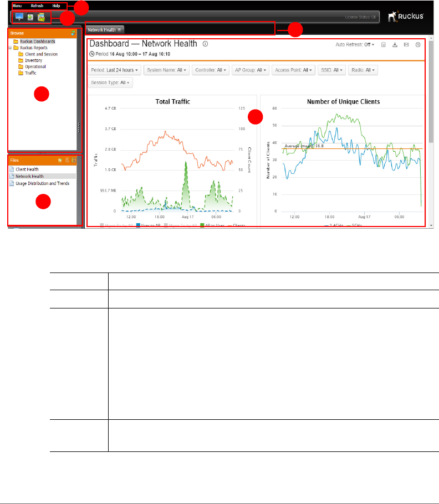Open Usage Distribution and Trends file
Image resolution: width=439 pixels, height=504 pixels.
[43, 183]
